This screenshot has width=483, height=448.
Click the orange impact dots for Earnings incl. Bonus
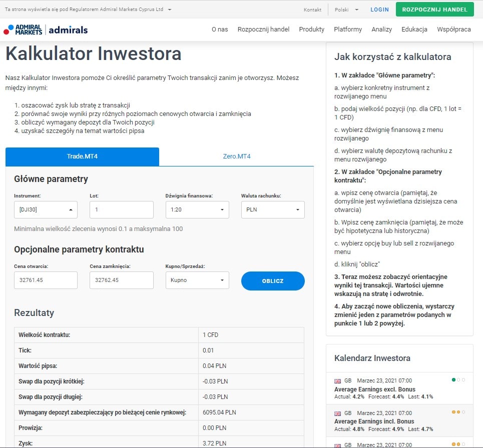pyautogui.click(x=458, y=412)
